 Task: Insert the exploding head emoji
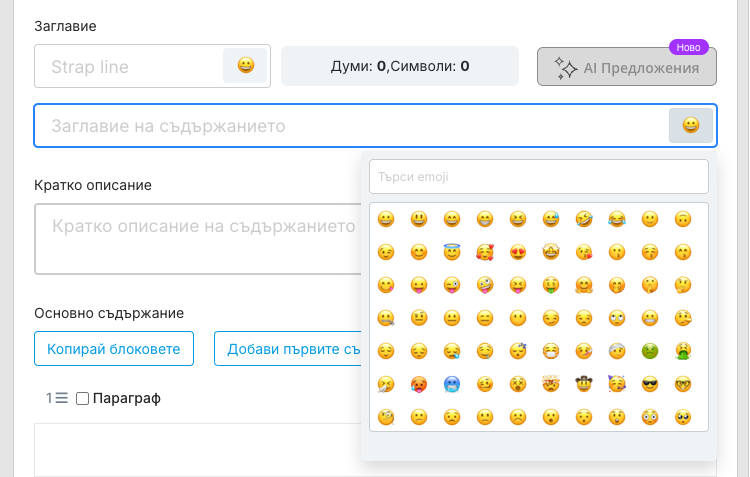tap(551, 384)
